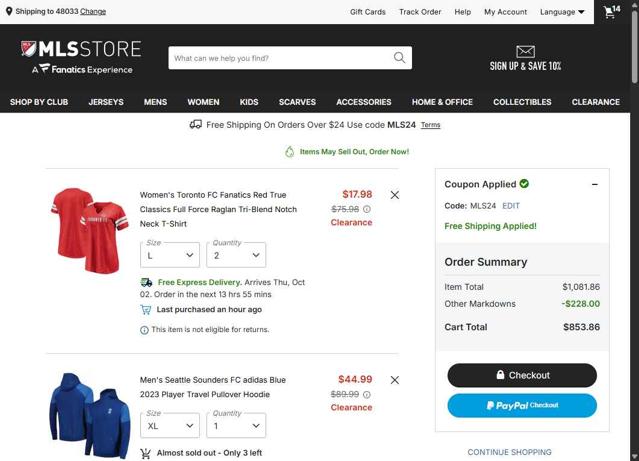Open free shipping Terms link
The image size is (639, 461).
point(430,125)
